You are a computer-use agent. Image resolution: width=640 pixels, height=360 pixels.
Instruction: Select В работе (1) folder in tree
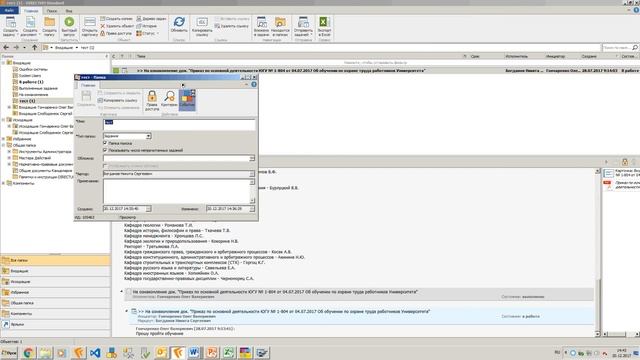(31, 82)
